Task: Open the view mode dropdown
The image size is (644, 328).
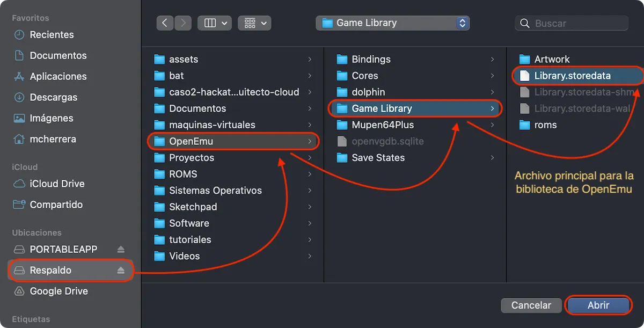Action: tap(215, 23)
